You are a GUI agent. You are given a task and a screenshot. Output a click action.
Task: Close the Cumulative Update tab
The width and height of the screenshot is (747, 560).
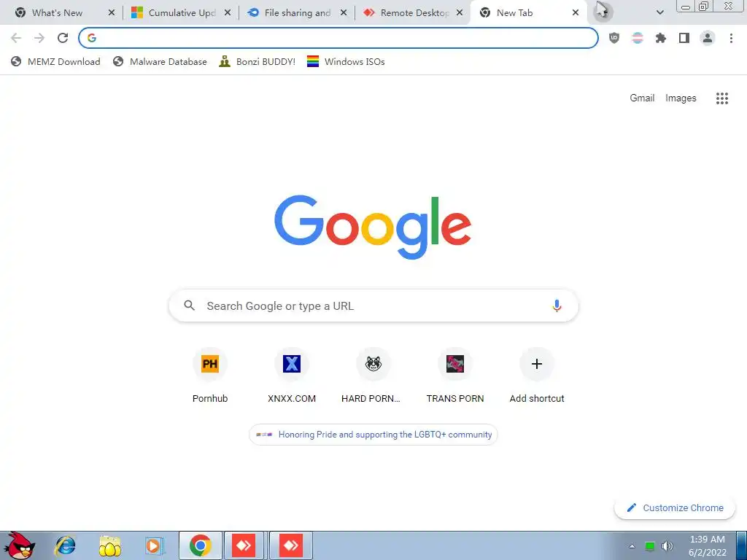[228, 13]
